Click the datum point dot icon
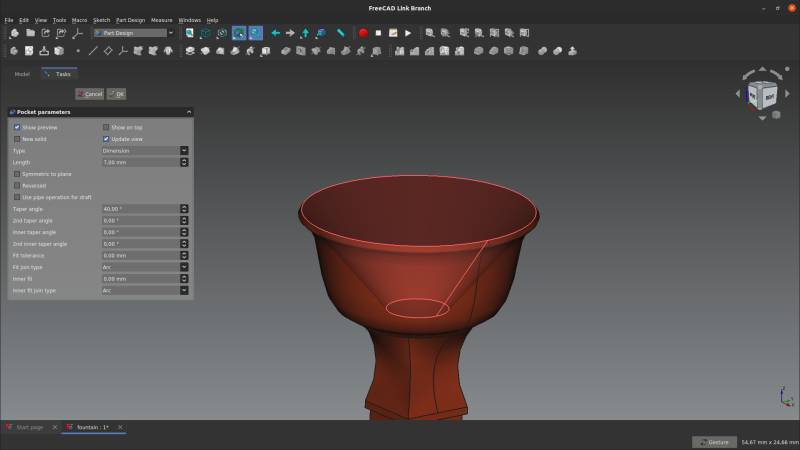The height and width of the screenshot is (450, 800). coord(78,51)
